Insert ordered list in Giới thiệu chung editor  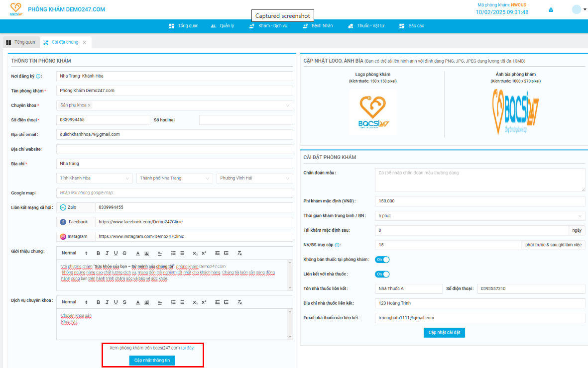173,253
